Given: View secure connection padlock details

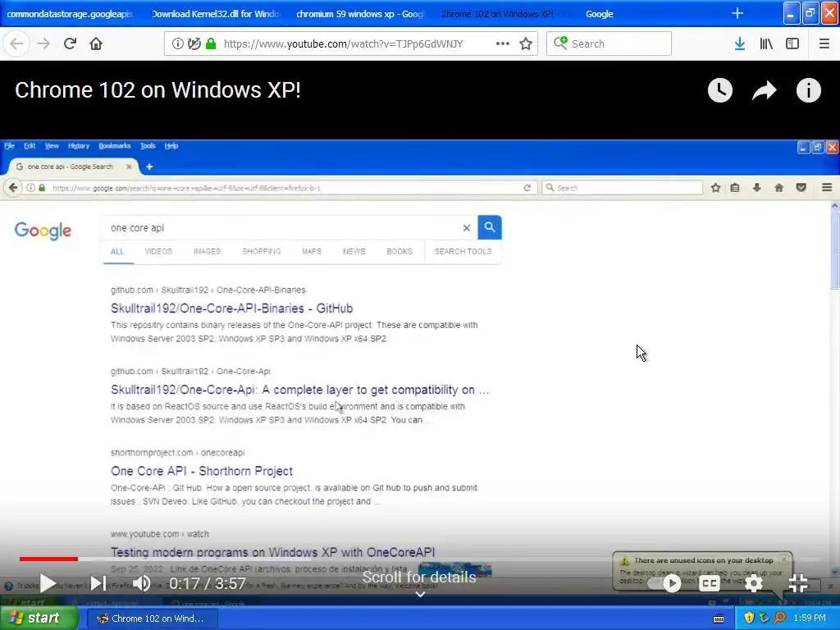Looking at the screenshot, I should [x=211, y=43].
